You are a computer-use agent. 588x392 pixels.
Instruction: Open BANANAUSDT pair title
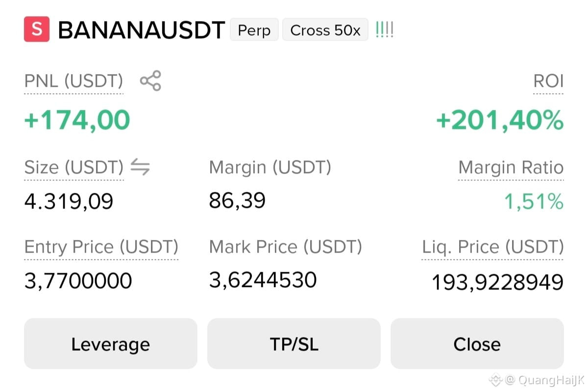pos(142,30)
